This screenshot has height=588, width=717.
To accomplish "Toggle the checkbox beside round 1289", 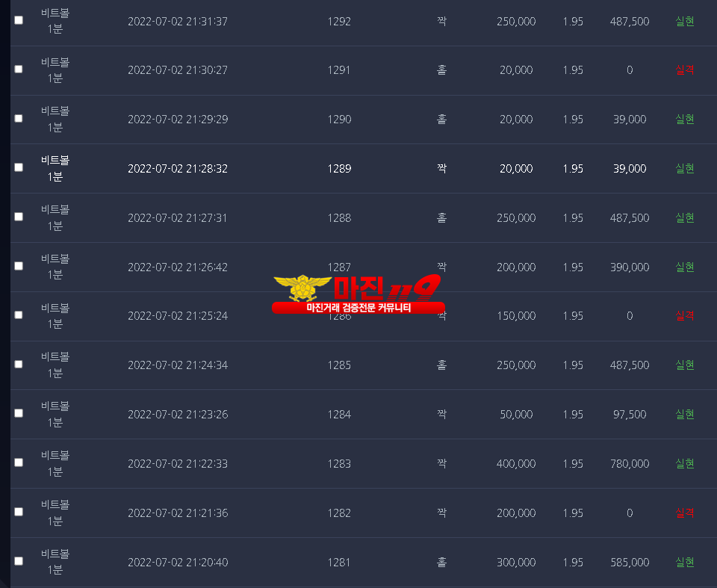I will 19,167.
